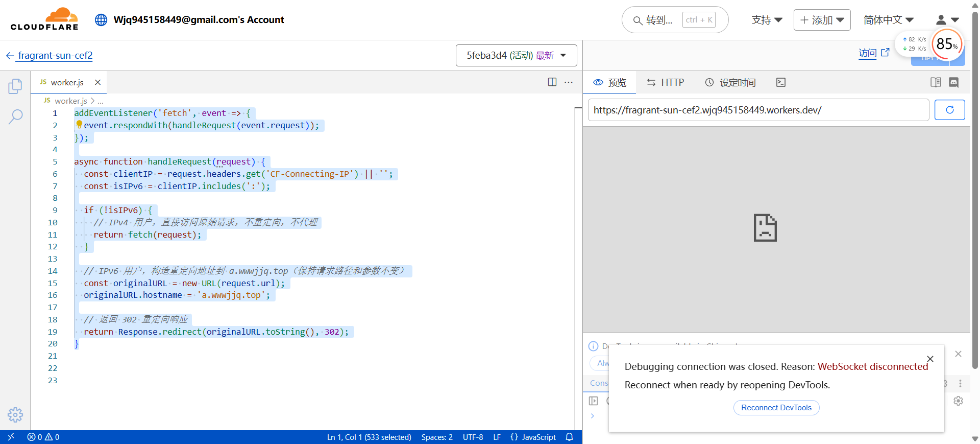Screen dimensions: 980x444
Task: Change encoding via UTF-8 status item
Action: pos(473,437)
